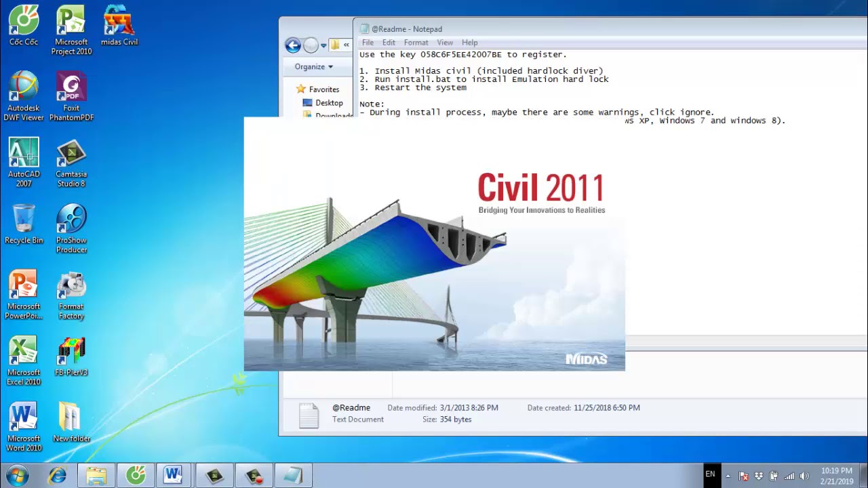Click the Windows Start orb
The height and width of the screenshot is (488, 868).
18,475
